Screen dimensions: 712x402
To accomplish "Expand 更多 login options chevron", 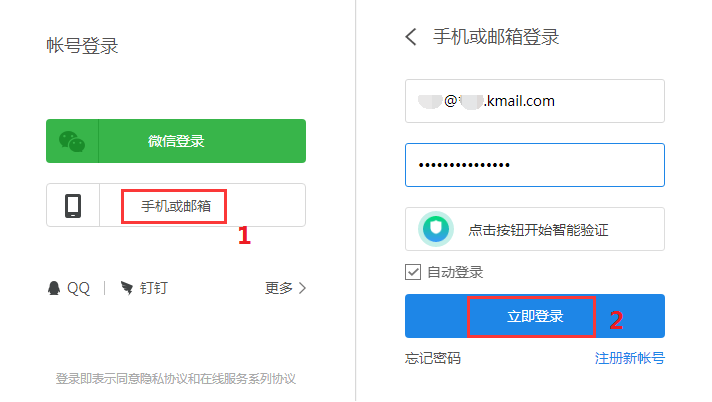I will [x=303, y=288].
